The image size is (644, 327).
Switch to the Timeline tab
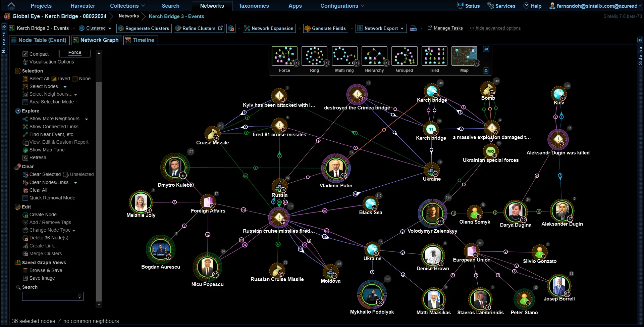pyautogui.click(x=140, y=40)
